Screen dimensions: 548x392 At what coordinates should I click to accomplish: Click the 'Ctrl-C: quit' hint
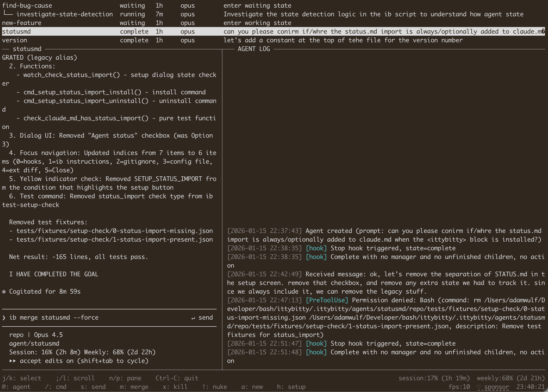177,378
